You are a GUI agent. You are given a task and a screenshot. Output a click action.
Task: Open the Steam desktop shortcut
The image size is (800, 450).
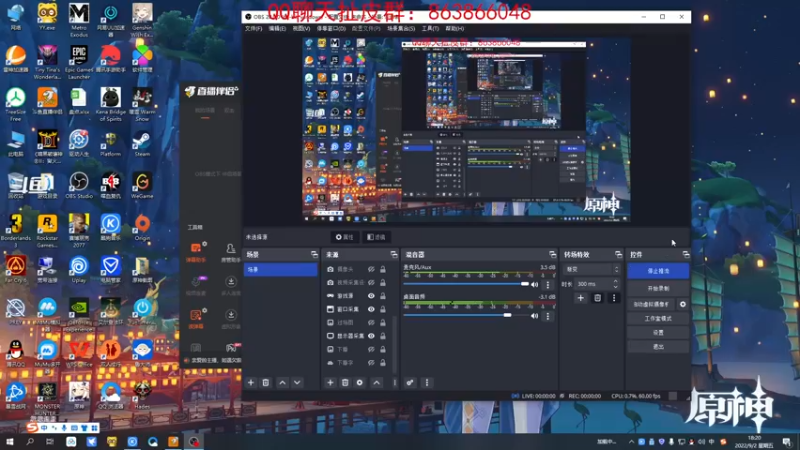[x=142, y=143]
